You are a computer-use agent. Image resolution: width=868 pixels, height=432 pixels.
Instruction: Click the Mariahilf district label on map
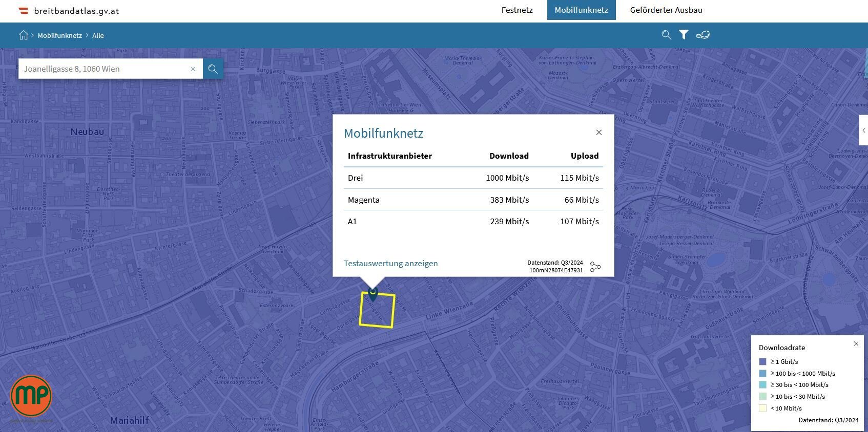point(129,421)
